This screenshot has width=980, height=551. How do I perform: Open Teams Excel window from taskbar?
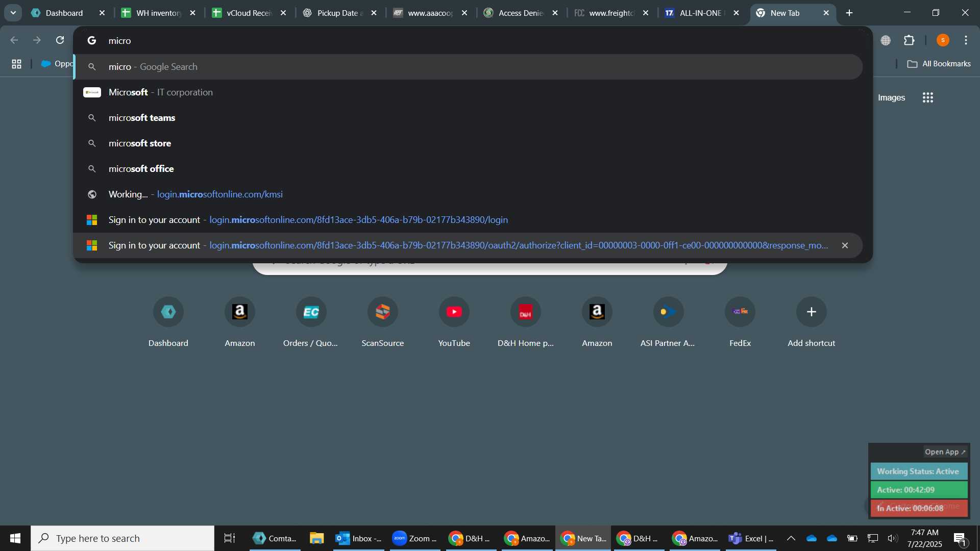(751, 538)
